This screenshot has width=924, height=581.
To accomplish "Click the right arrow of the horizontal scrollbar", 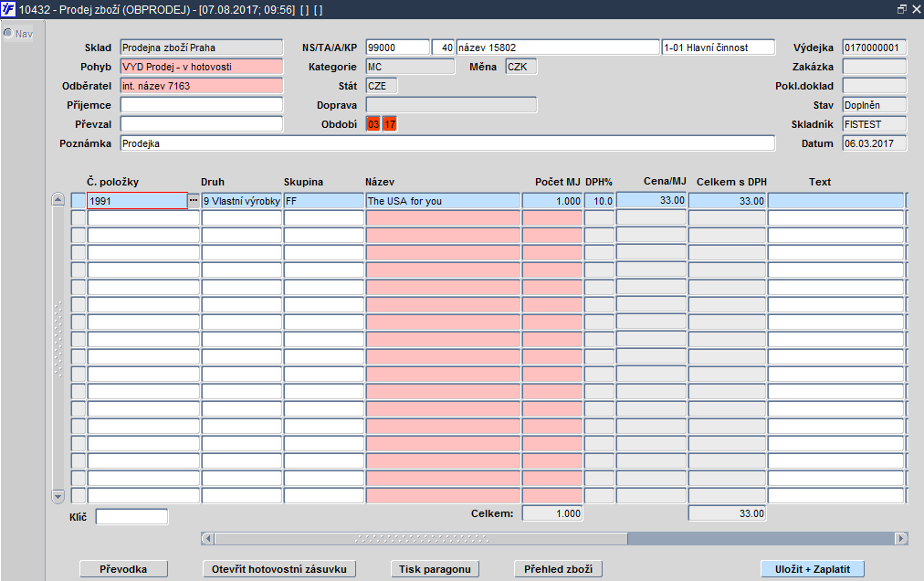I will pyautogui.click(x=901, y=538).
